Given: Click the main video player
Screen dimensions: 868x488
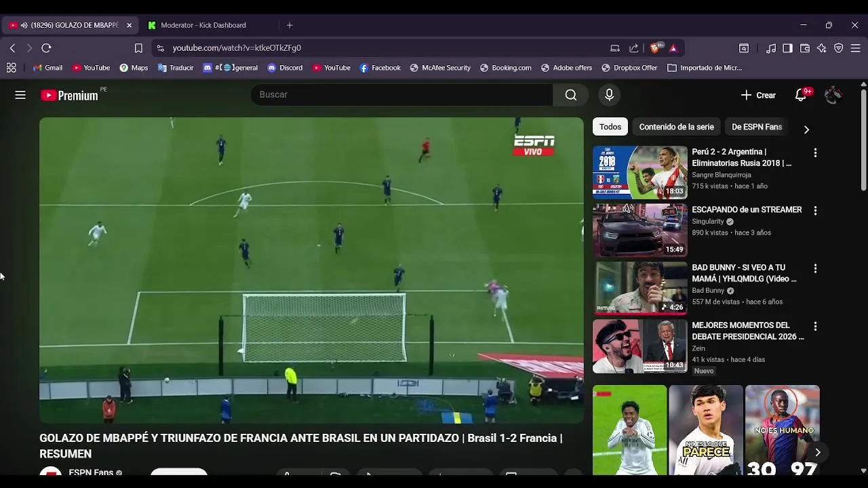Looking at the screenshot, I should click(311, 270).
